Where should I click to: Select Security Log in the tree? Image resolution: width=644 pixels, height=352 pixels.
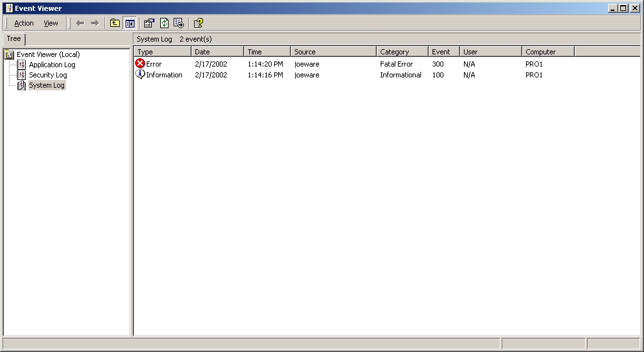tap(47, 75)
